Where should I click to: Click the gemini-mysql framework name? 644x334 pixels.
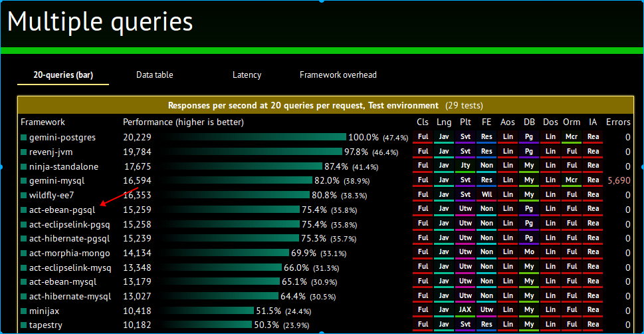click(57, 180)
